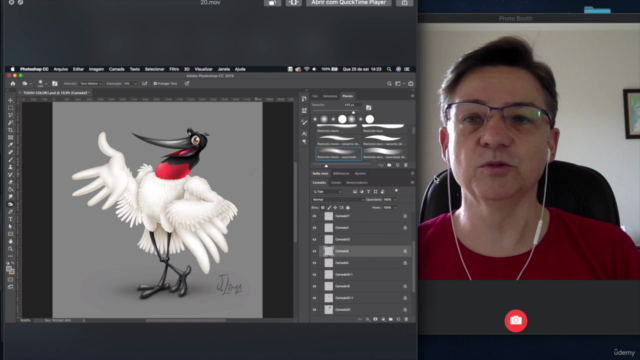This screenshot has width=640, height=360.
Task: Open the Filtro menu
Action: click(x=174, y=69)
